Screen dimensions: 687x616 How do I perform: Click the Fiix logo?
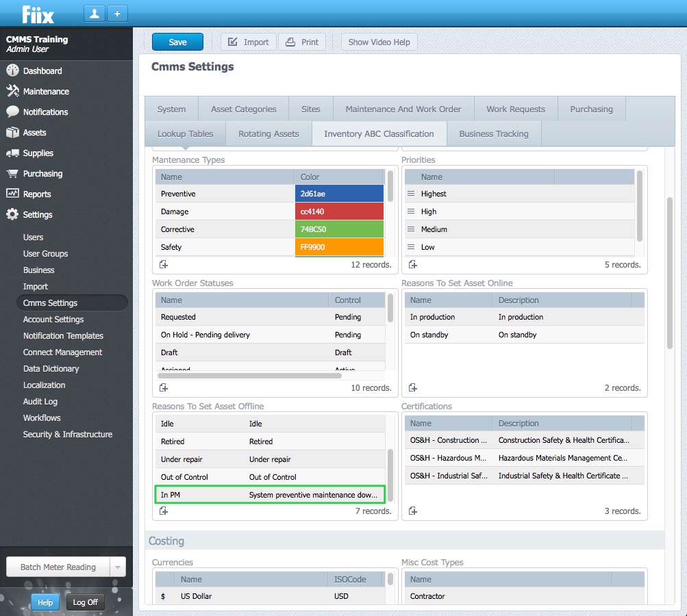point(38,14)
